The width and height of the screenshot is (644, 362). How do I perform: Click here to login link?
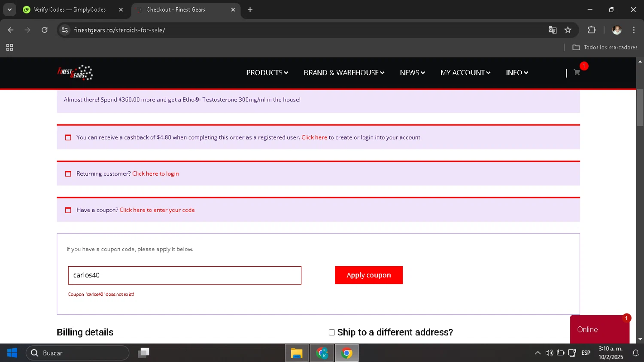tap(155, 173)
